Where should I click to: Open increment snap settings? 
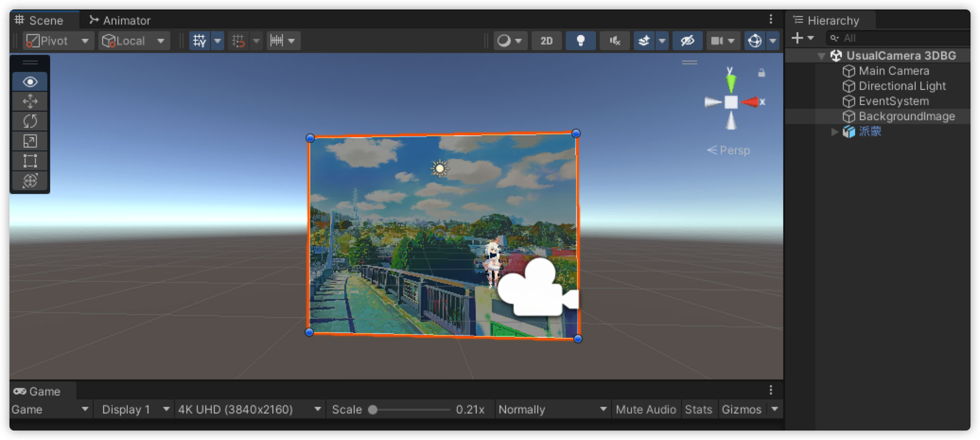tap(283, 41)
